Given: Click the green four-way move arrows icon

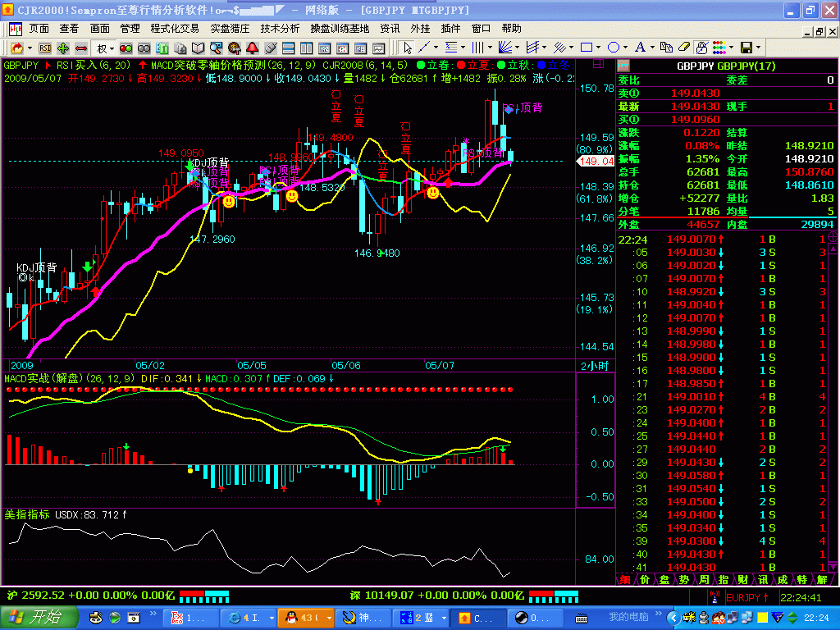Looking at the screenshot, I should point(63,48).
